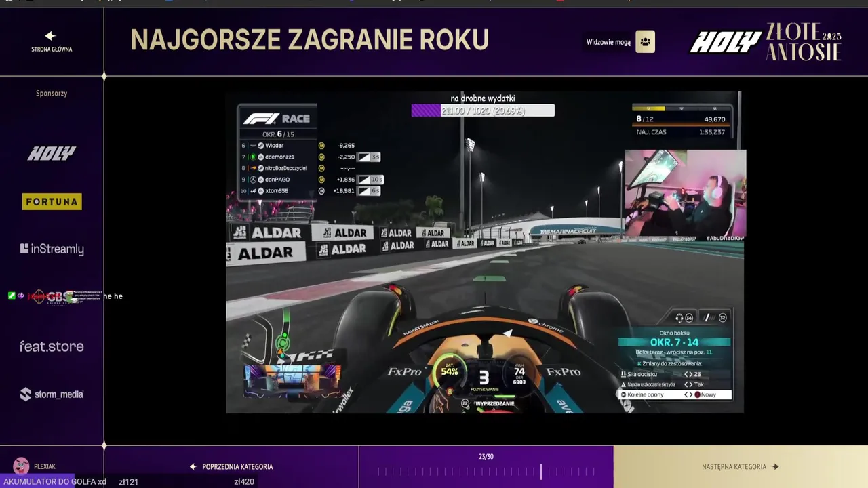
Task: Click the hard tyre icon in xtom556 row
Action: click(321, 191)
